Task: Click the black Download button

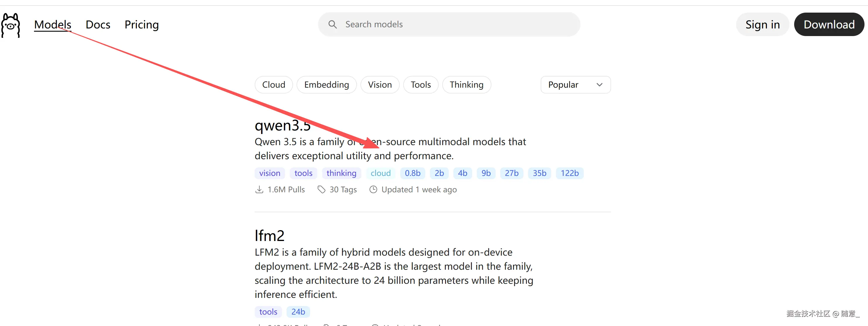Action: point(828,25)
